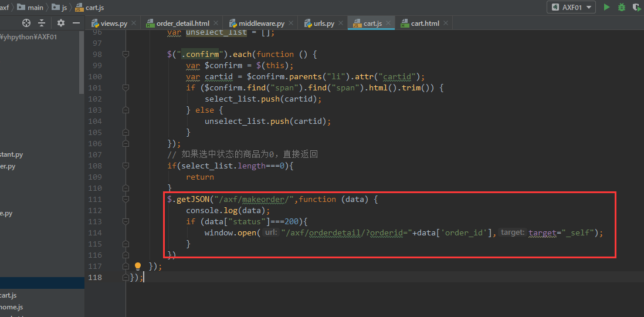
Task: Click unselect_list.push(cartid) on line 104
Action: click(268, 121)
